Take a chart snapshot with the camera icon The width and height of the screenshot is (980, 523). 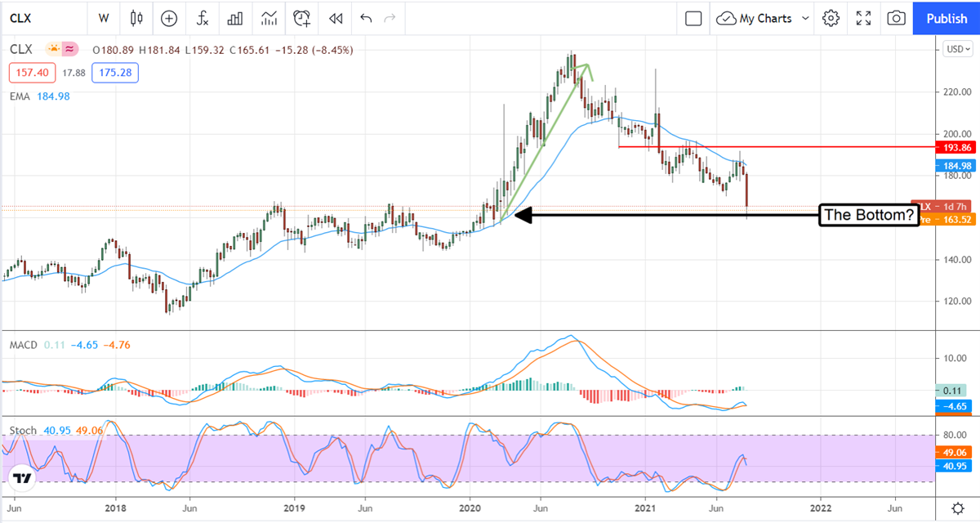(896, 18)
